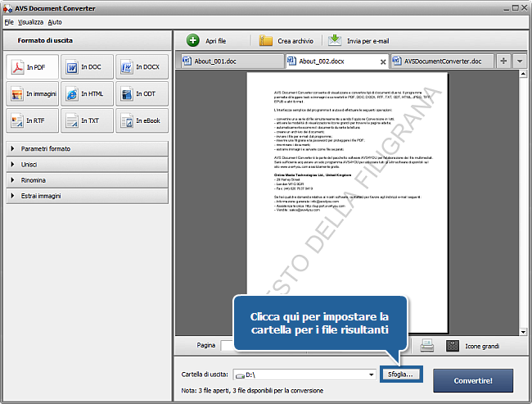The image size is (532, 404).
Task: Expand the Unisci section
Action: (x=88, y=165)
